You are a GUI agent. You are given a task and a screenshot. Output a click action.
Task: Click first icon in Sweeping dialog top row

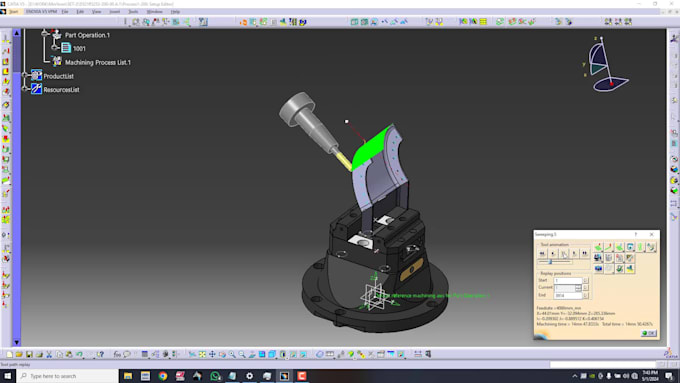coord(598,247)
